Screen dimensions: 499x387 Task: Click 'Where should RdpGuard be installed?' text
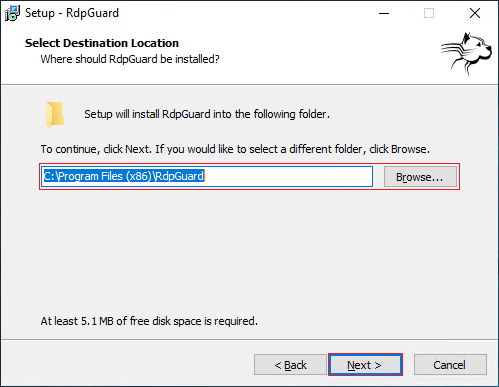[130, 59]
